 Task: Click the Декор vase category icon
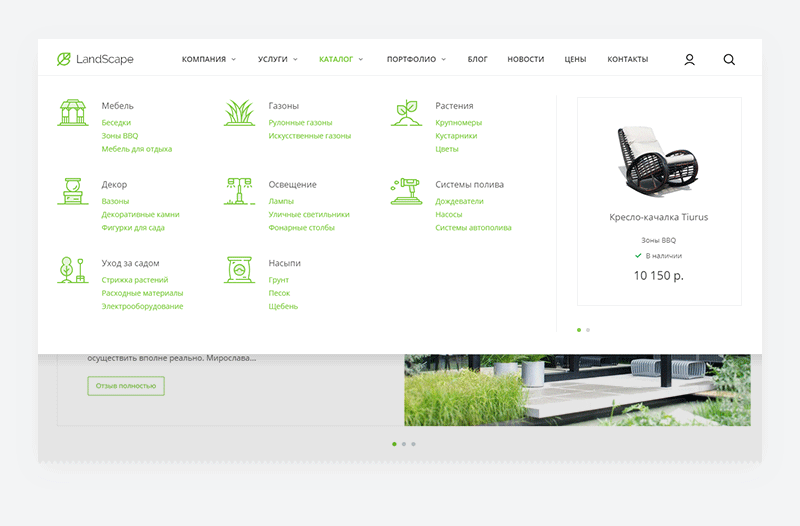click(x=72, y=191)
